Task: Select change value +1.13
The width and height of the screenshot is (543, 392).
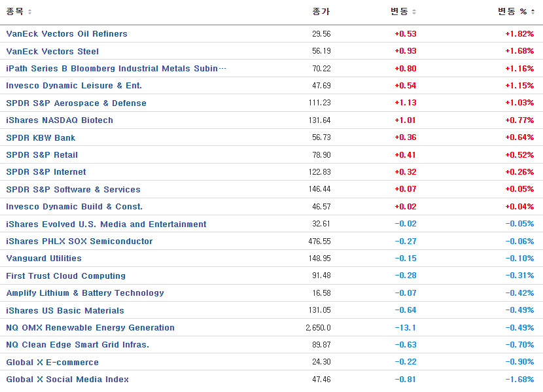Action: (x=406, y=103)
